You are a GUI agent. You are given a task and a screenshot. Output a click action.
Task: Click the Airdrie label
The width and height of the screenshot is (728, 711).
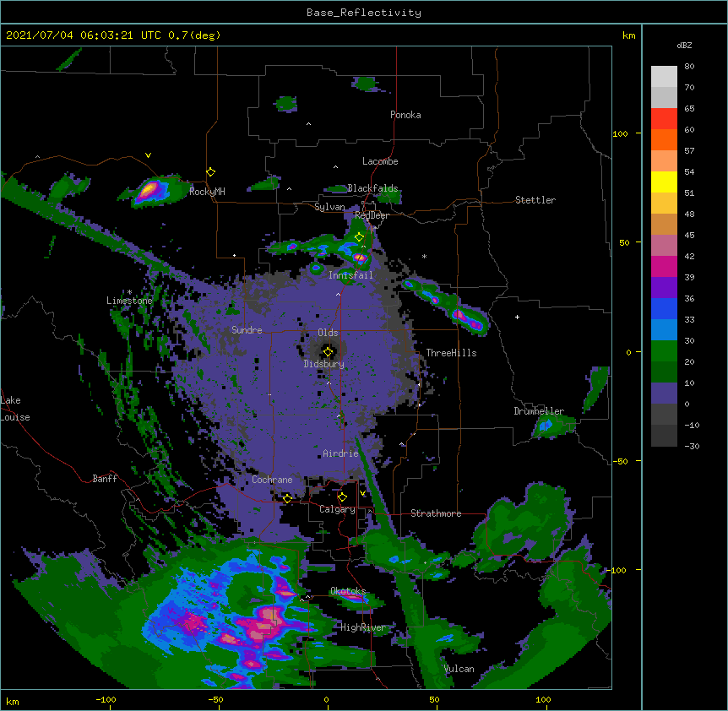(x=340, y=453)
